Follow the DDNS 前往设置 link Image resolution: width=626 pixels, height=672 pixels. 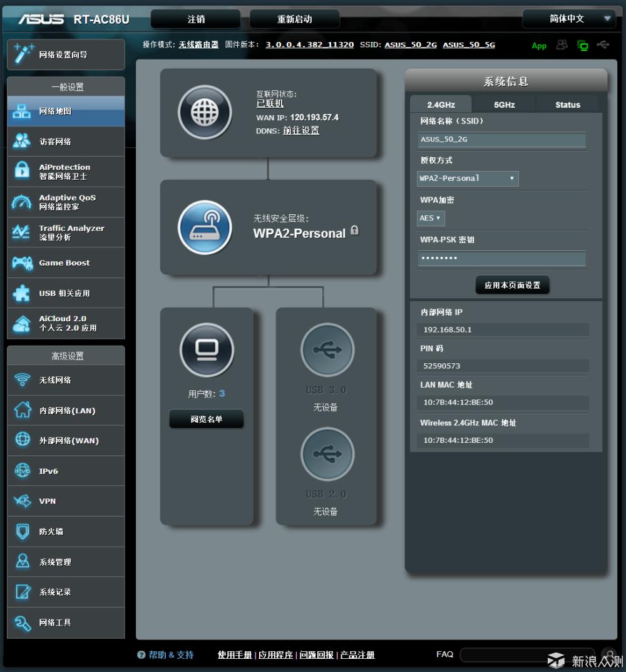click(x=301, y=130)
